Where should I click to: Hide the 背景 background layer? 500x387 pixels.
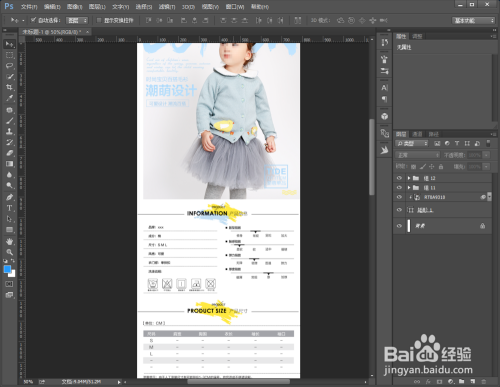pos(399,226)
